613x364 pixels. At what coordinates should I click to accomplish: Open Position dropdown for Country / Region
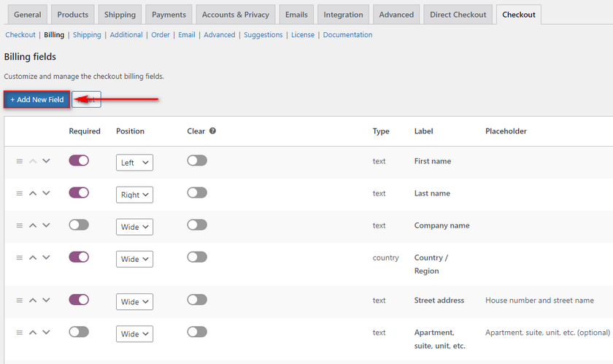(134, 259)
